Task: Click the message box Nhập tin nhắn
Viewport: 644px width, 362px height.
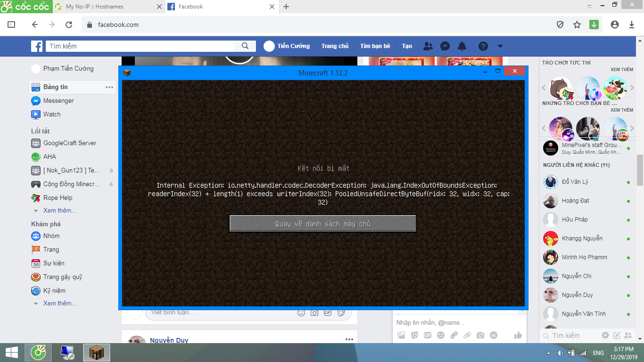Action: pyautogui.click(x=460, y=323)
